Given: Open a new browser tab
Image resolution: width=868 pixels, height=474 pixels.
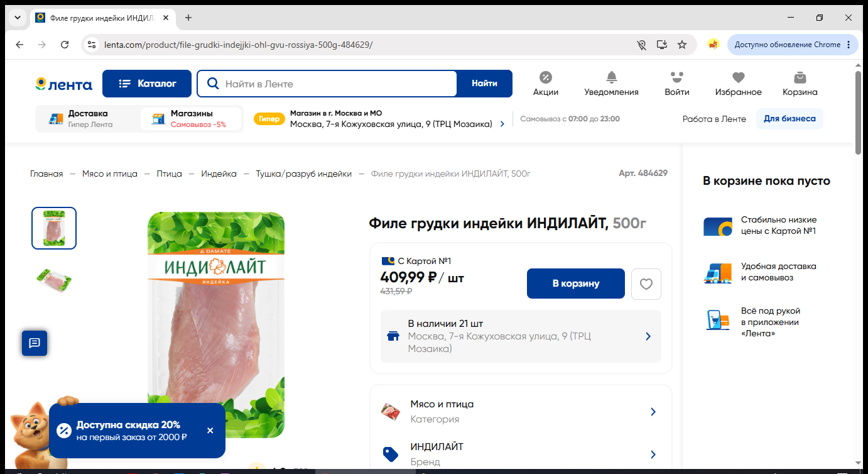Looking at the screenshot, I should tap(188, 18).
